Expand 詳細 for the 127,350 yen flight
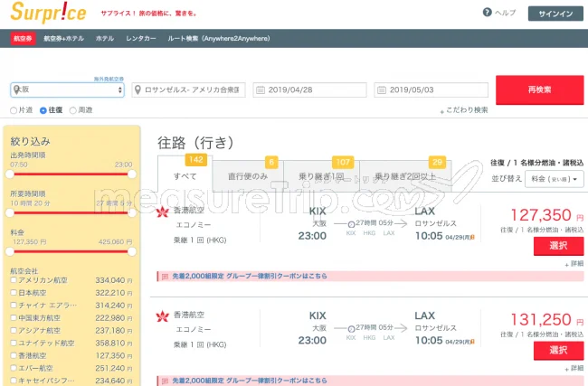This screenshot has height=386, width=588. pos(574,263)
